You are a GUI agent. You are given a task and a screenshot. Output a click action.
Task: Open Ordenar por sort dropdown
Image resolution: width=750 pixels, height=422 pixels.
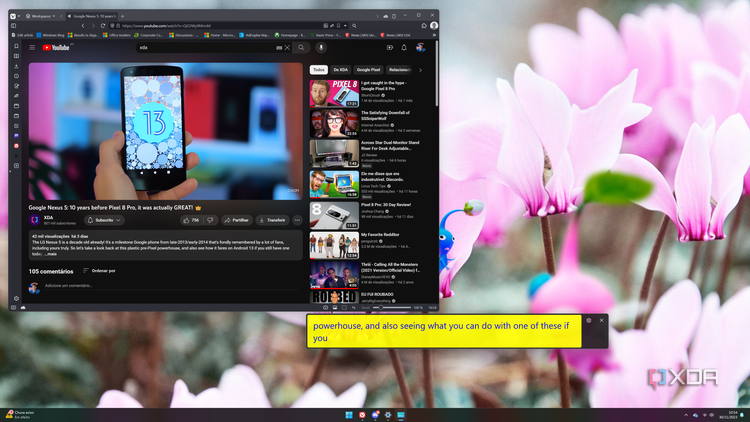click(99, 271)
